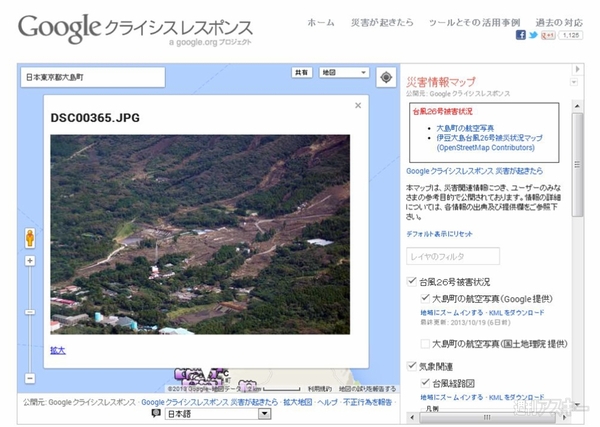Click the side panel Google クライシスレスポンス 災害が起きたら link
Image resolution: width=600 pixels, height=427 pixels.
[474, 171]
